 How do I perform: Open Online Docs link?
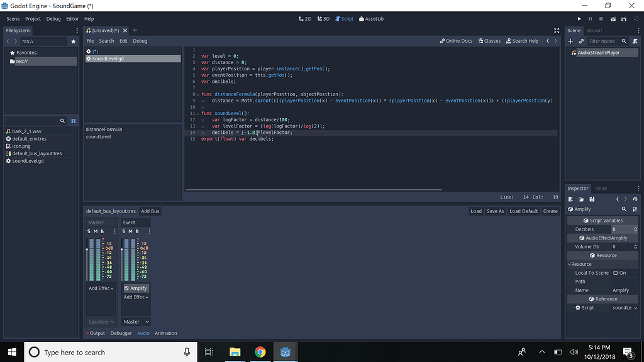pos(456,41)
